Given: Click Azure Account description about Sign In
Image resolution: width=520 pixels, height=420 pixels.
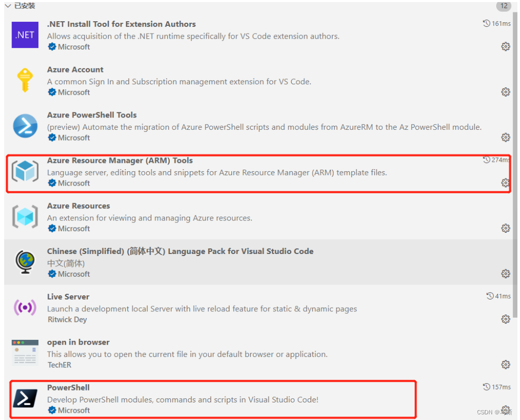Looking at the screenshot, I should [179, 82].
